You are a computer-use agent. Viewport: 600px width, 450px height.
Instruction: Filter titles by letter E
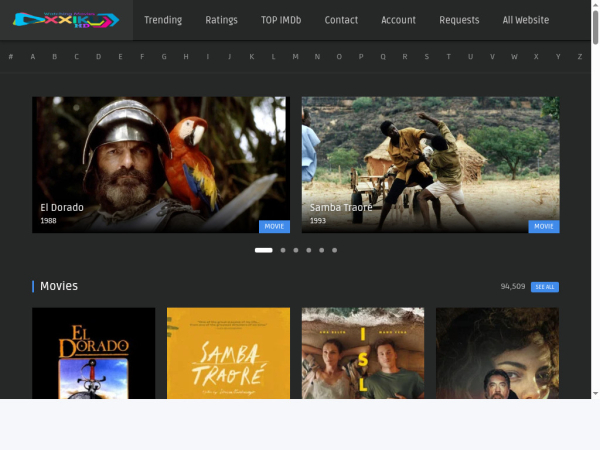click(120, 57)
